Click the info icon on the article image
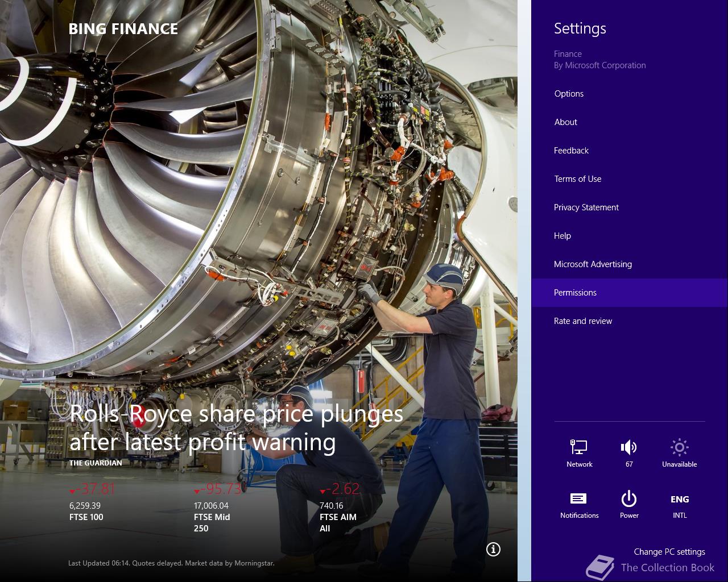This screenshot has width=728, height=582. [493, 549]
